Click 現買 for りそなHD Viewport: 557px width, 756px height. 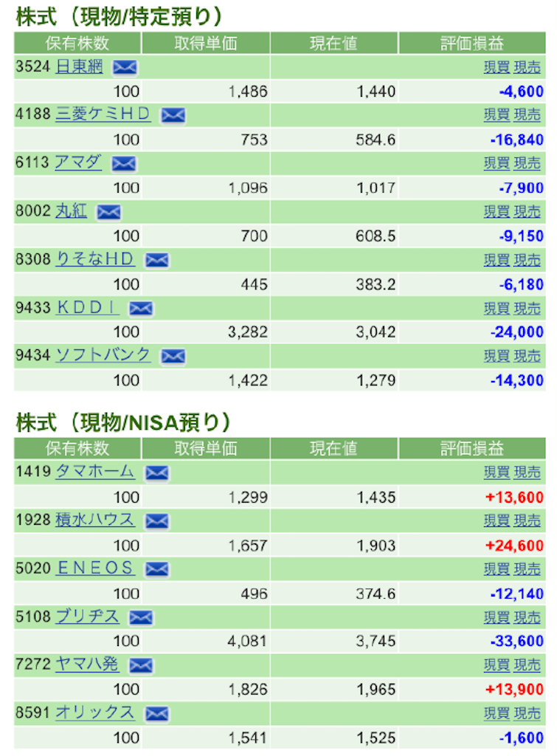coord(497,260)
